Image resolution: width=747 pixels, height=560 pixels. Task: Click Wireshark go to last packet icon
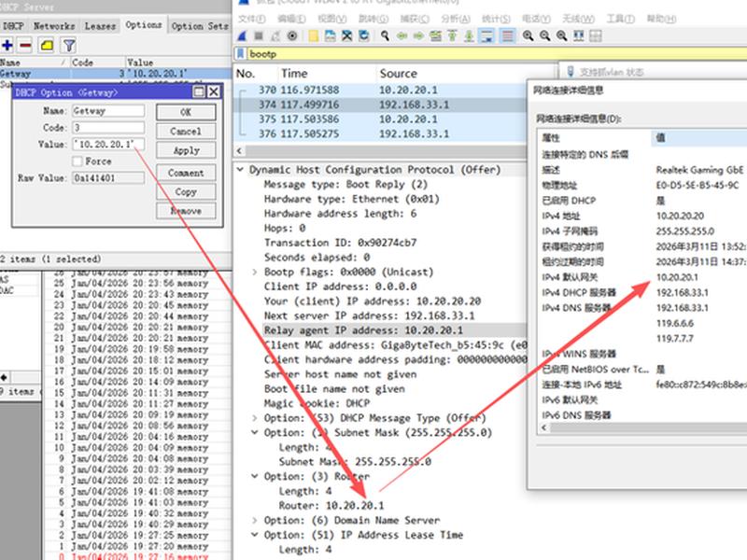[x=470, y=35]
